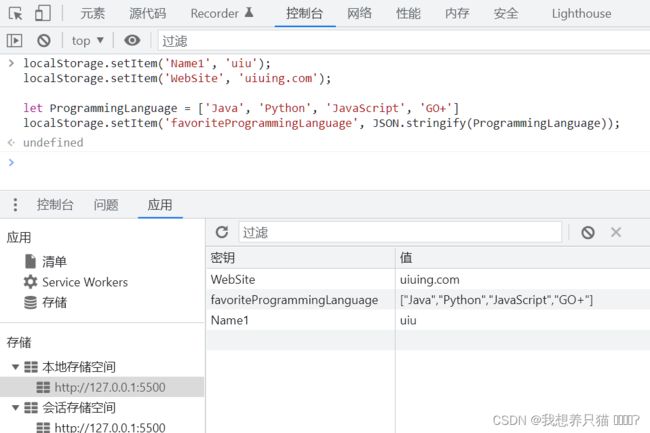Viewport: 650px width, 433px height.
Task: Select the drawer 应用 tab
Action: point(160,205)
